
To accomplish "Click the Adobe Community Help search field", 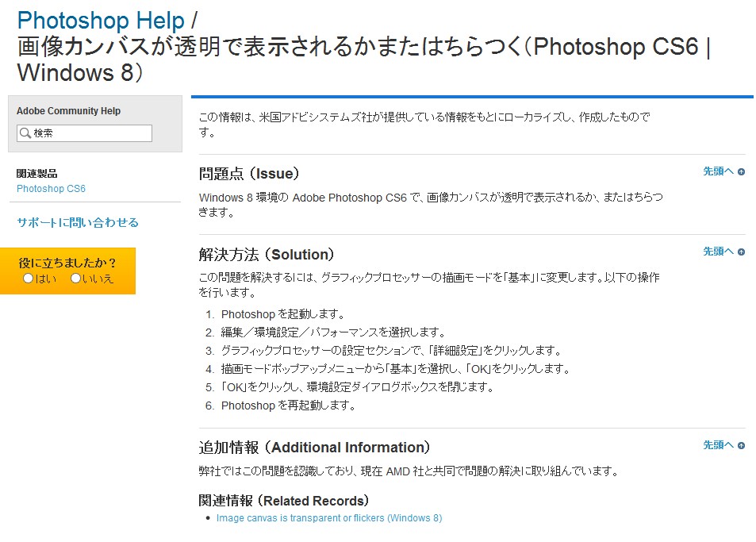I will tap(84, 133).
